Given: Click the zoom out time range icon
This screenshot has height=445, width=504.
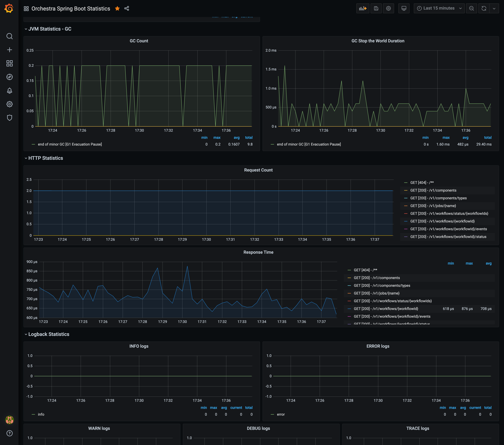Looking at the screenshot, I should tap(471, 8).
